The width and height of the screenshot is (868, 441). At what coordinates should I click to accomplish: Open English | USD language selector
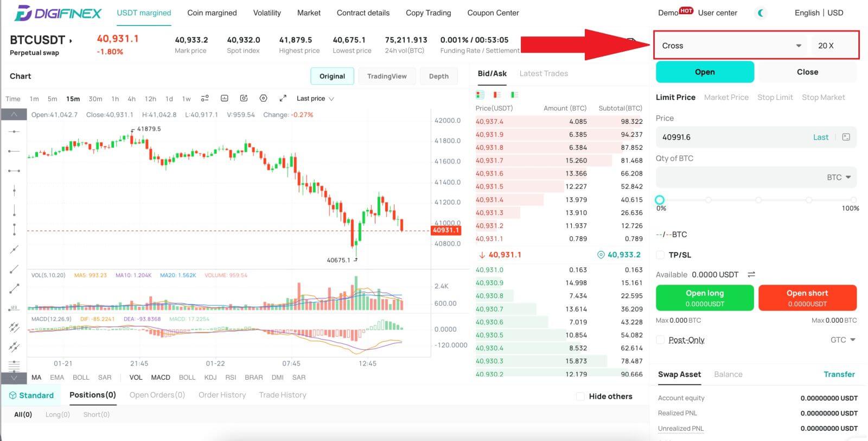coord(819,13)
